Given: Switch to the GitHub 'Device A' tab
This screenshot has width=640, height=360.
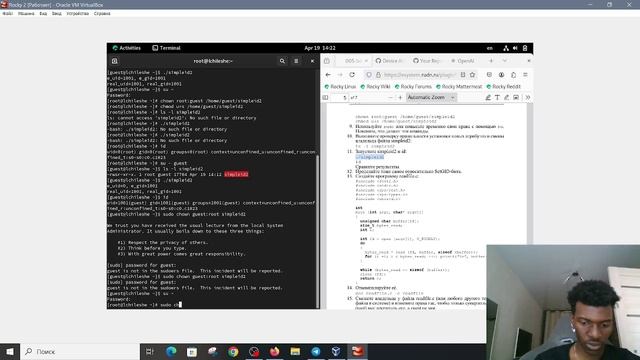Looking at the screenshot, I should coord(389,61).
